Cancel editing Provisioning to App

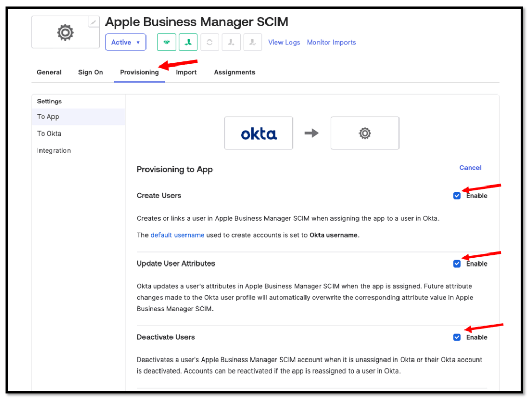tap(470, 168)
